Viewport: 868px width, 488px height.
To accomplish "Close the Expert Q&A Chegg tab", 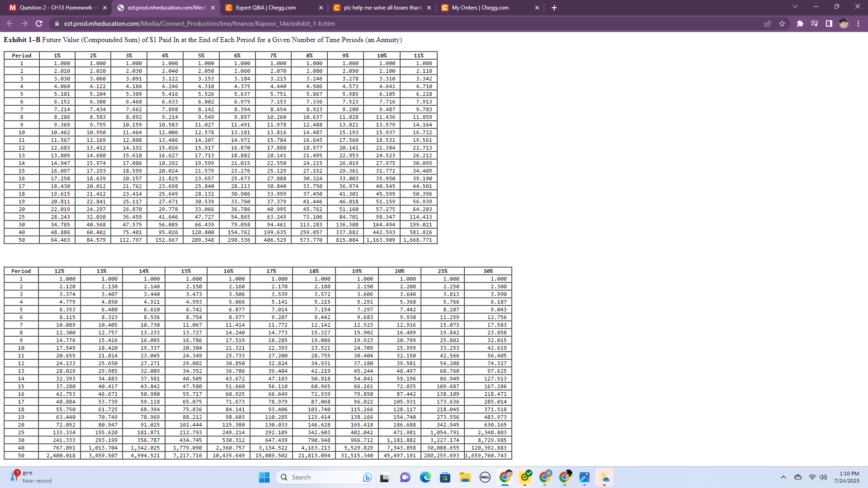I will (321, 8).
